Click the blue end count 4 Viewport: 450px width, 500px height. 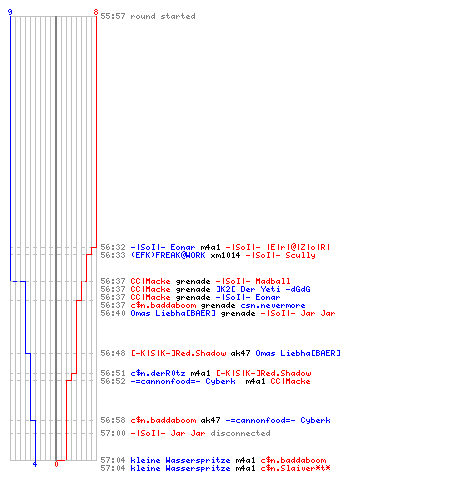click(35, 464)
